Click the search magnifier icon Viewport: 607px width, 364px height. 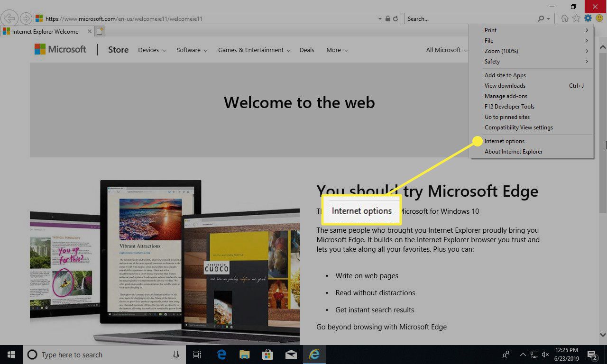click(x=541, y=19)
